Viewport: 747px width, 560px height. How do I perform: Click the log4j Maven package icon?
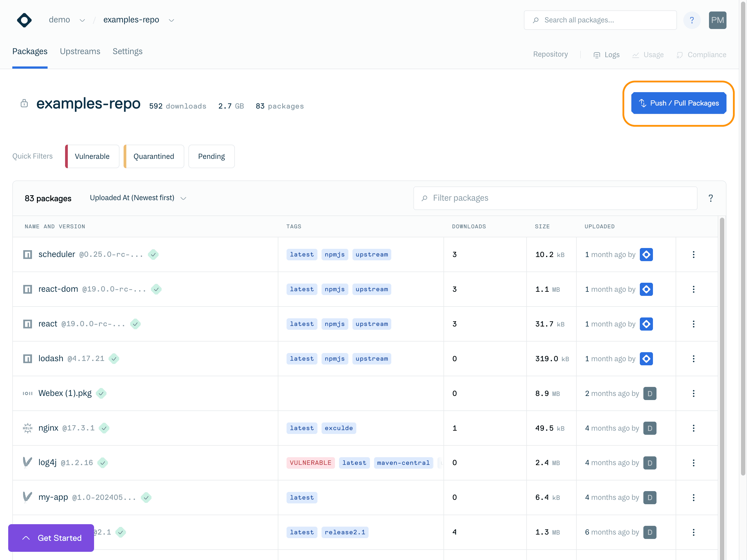click(x=27, y=463)
